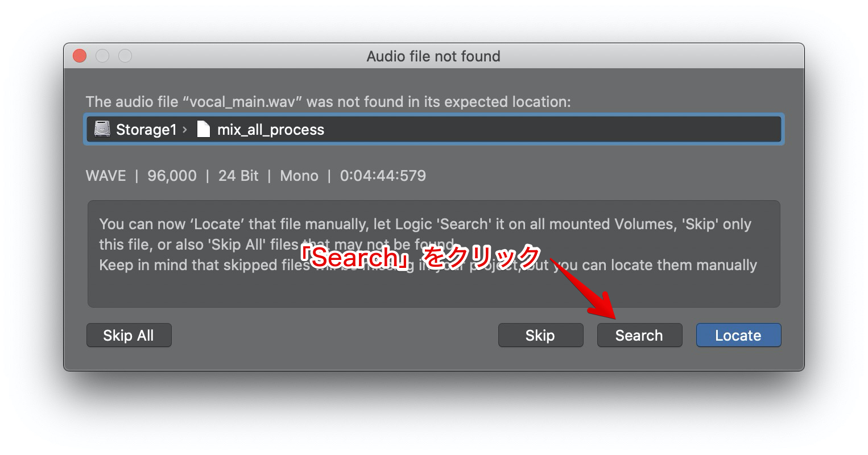
Task: Click the WAVE format label
Action: click(x=106, y=176)
